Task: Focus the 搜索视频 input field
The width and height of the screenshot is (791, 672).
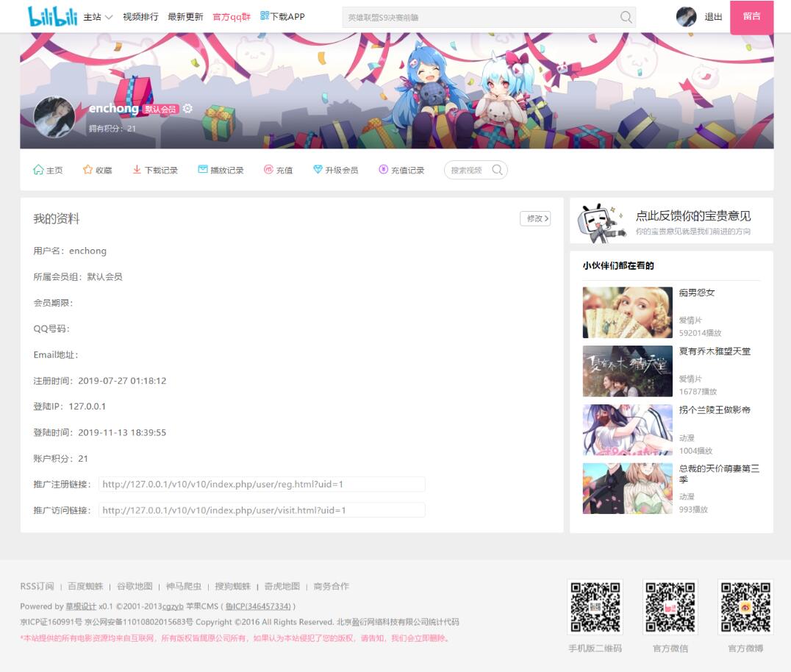Action: coord(468,170)
